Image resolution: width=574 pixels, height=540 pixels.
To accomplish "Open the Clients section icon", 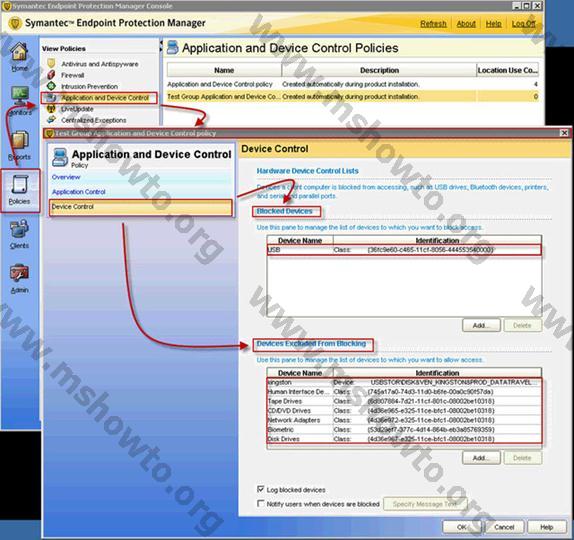I will coord(19,228).
